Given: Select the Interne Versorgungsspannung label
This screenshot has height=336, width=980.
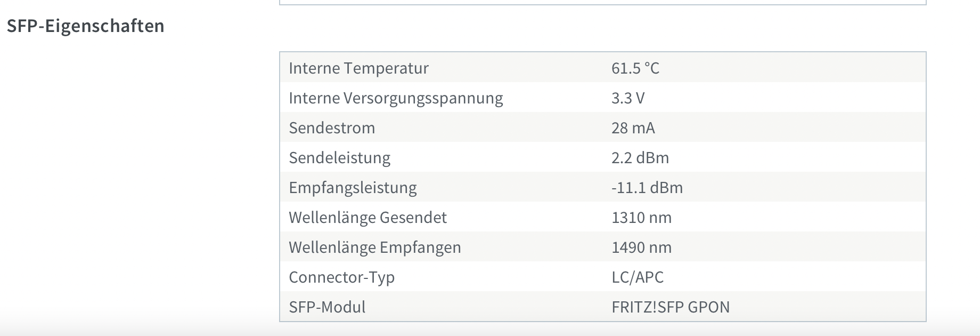Looking at the screenshot, I should pyautogui.click(x=396, y=98).
